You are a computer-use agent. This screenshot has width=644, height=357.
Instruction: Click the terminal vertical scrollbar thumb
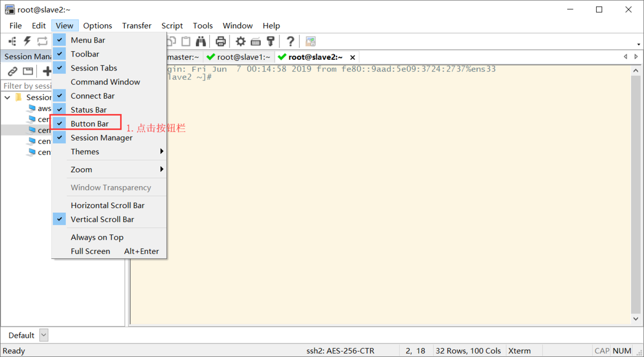pyautogui.click(x=636, y=195)
